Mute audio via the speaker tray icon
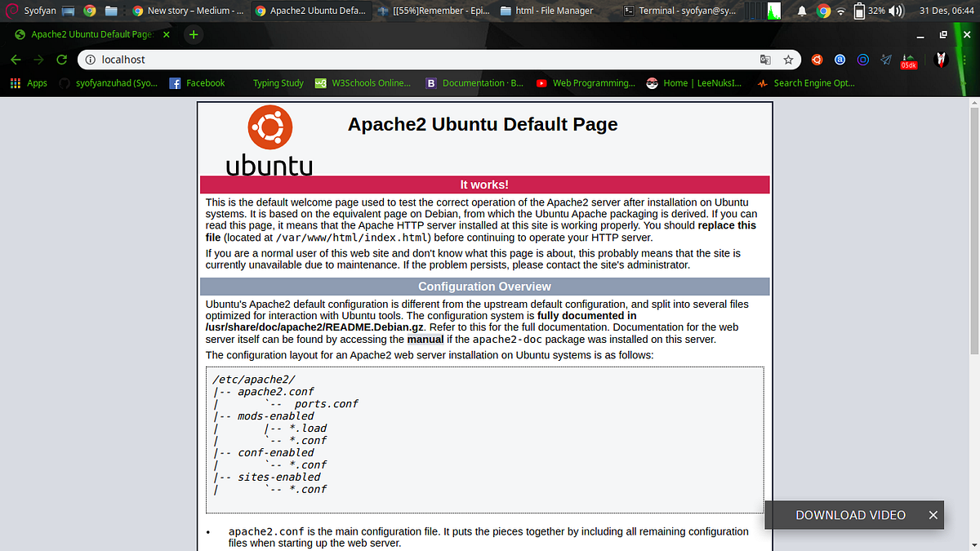 pyautogui.click(x=897, y=11)
